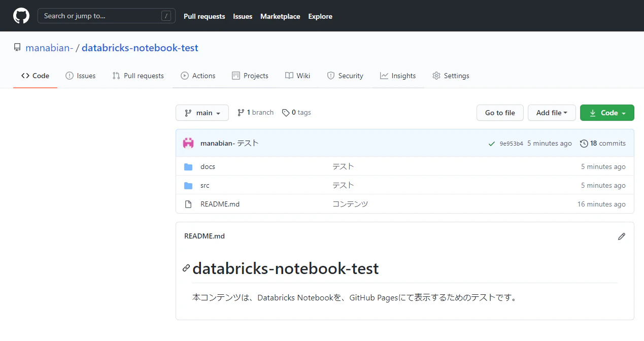This screenshot has height=341, width=644.
Task: Open the docs row commit message テスト
Action: point(343,167)
